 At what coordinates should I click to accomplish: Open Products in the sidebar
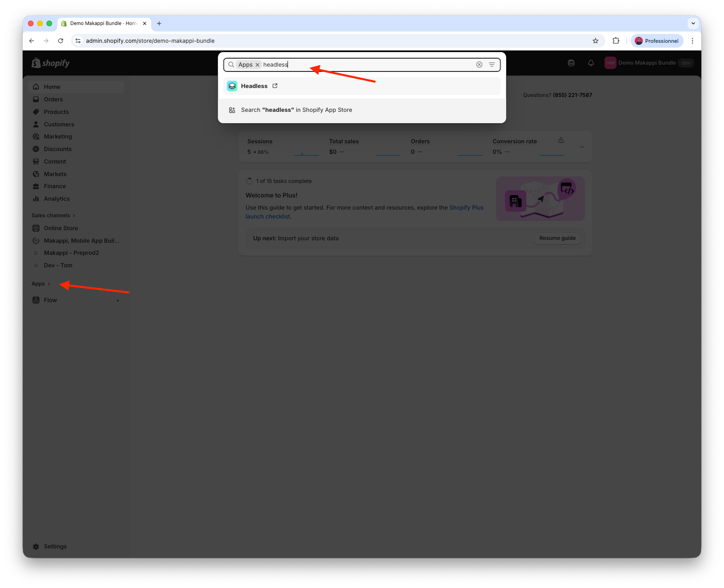pyautogui.click(x=56, y=112)
